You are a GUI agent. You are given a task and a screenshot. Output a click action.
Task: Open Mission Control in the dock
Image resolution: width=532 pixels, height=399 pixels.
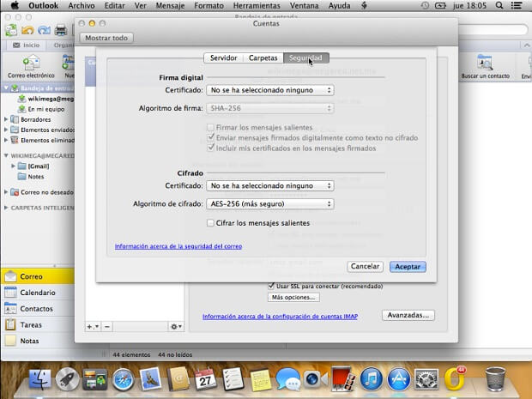[95, 379]
